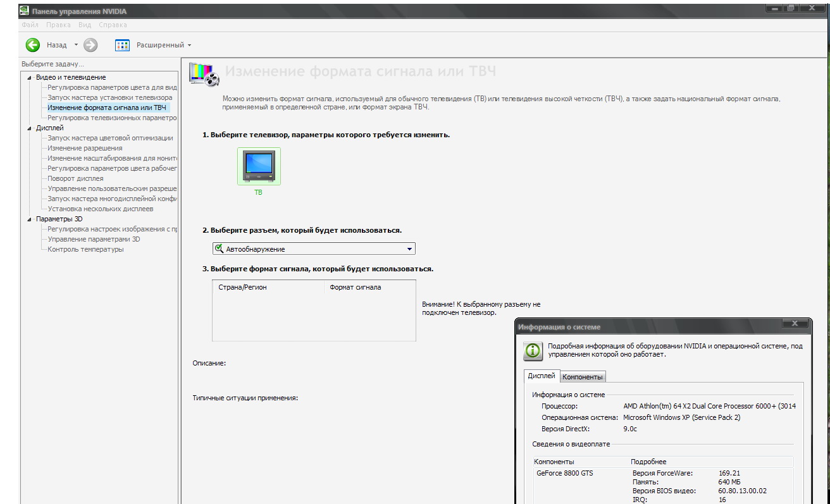The height and width of the screenshot is (504, 830).
Task: Open Изменение разрешения task
Action: tap(85, 148)
